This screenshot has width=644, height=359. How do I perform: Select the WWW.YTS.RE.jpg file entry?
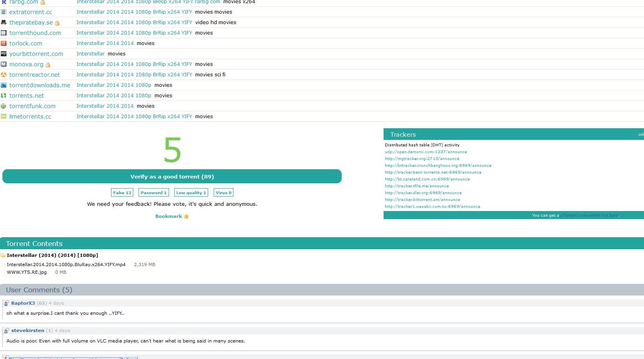tap(27, 272)
